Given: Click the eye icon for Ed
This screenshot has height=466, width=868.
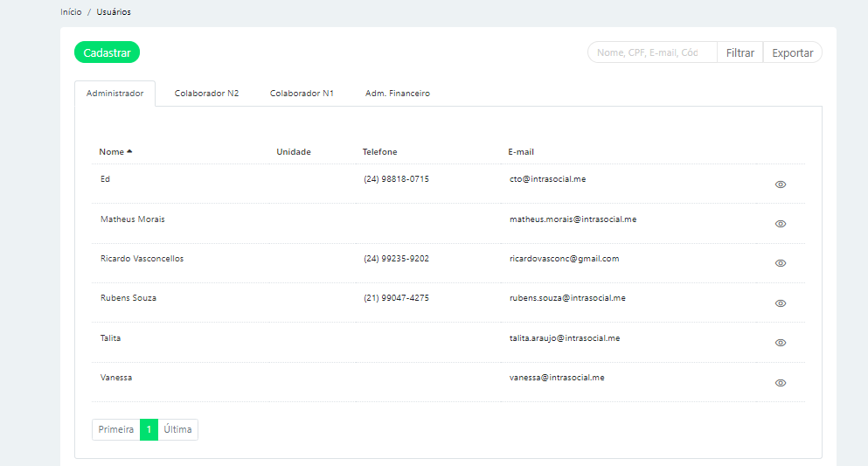Looking at the screenshot, I should point(781,184).
